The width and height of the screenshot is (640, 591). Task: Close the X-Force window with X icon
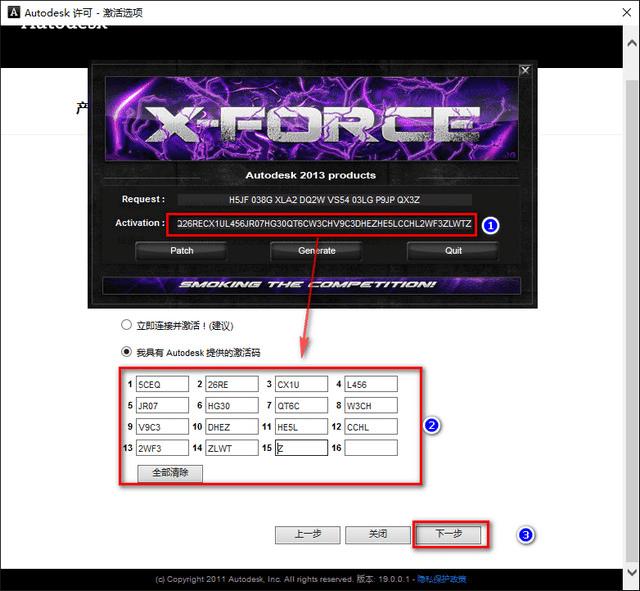[525, 70]
